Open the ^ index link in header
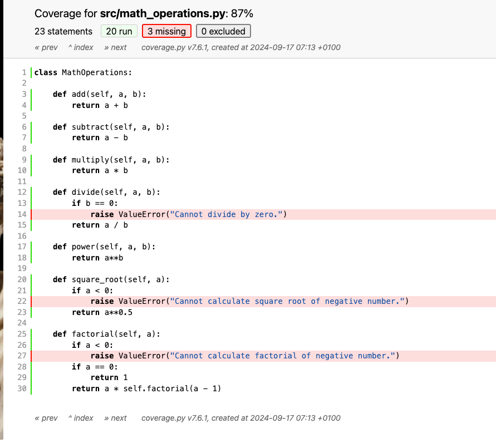The image size is (496, 448). (x=81, y=47)
